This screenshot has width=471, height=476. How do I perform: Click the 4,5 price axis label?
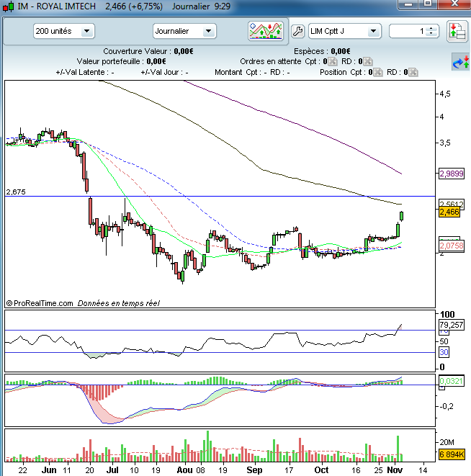(x=445, y=94)
